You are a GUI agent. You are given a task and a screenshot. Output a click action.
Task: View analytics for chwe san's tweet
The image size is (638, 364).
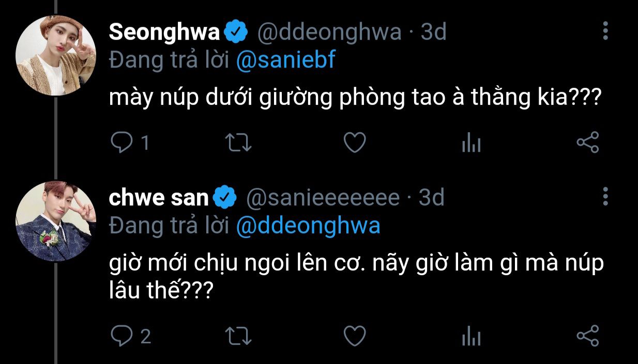[471, 337]
